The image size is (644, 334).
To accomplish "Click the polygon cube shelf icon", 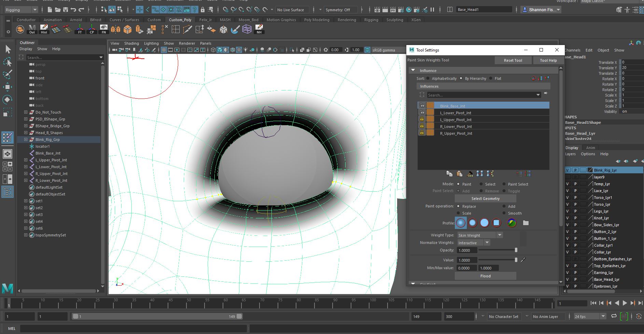I will pyautogui.click(x=127, y=30).
